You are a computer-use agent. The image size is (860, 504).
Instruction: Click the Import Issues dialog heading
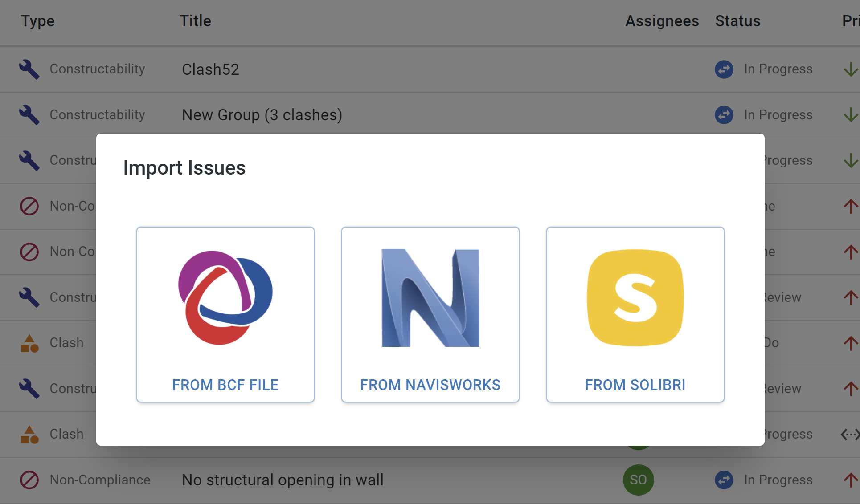point(184,168)
